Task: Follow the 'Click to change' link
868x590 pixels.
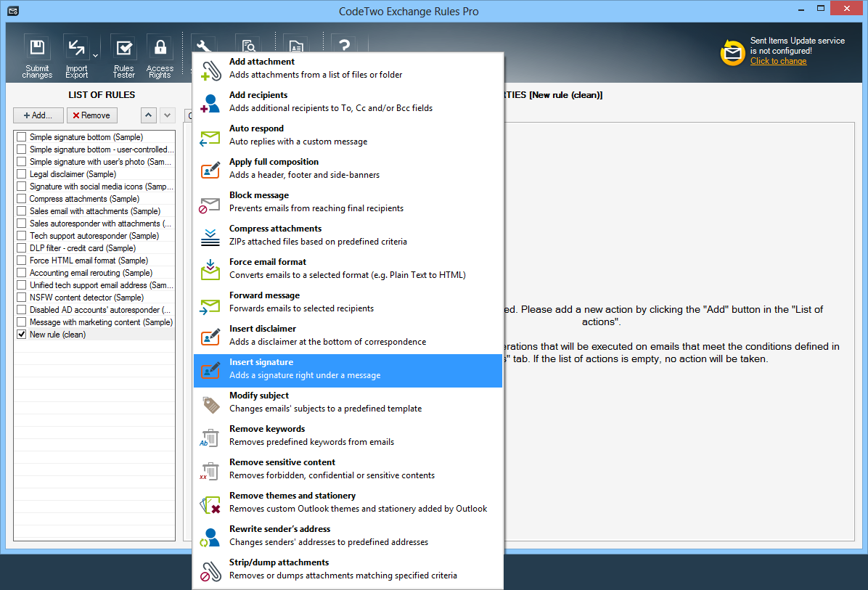Action: [x=778, y=61]
